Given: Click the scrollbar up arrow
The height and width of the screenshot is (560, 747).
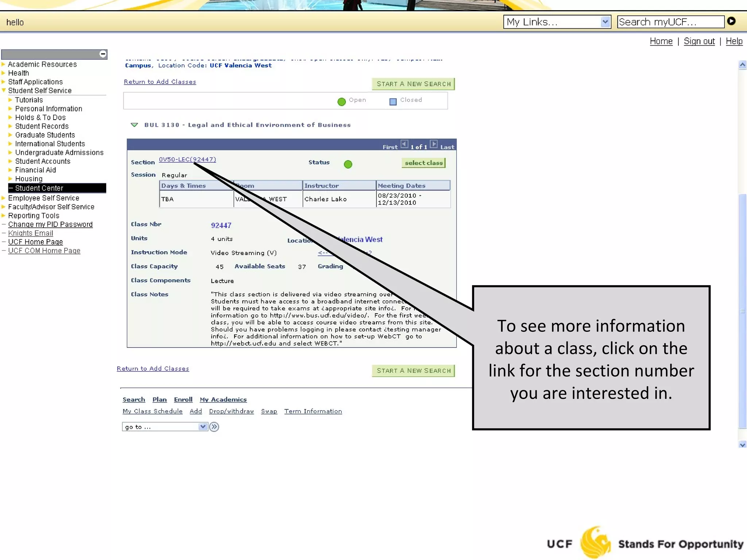Looking at the screenshot, I should coord(742,65).
